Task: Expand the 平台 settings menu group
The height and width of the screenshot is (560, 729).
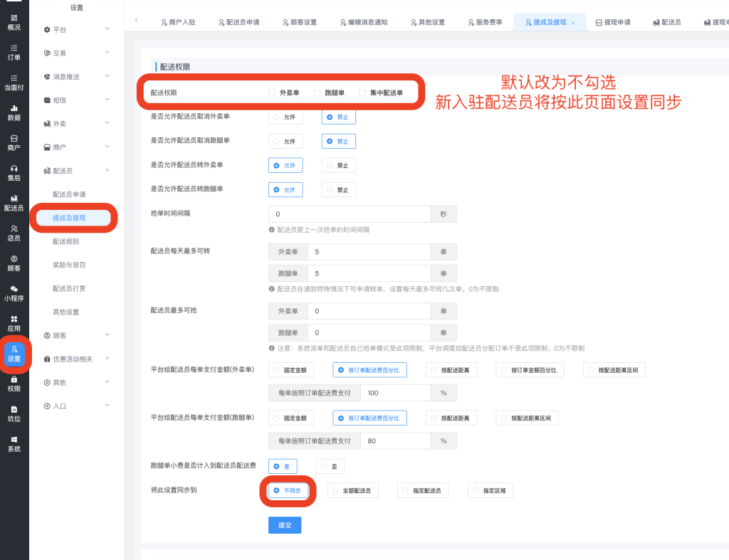Action: [x=77, y=29]
